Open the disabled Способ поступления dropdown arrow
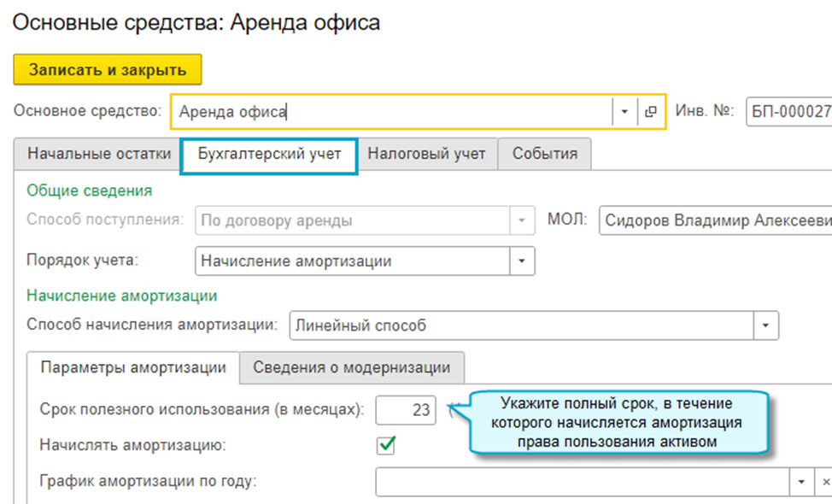The image size is (832, 504). click(522, 220)
